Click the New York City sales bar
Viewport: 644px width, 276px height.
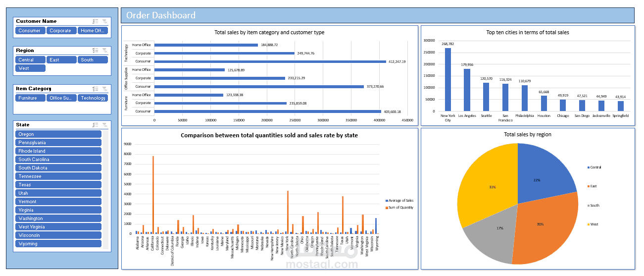pyautogui.click(x=448, y=79)
